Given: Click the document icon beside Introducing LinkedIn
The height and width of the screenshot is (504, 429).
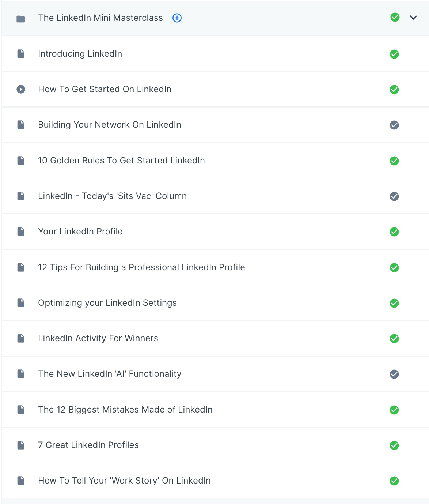Looking at the screenshot, I should point(21,54).
